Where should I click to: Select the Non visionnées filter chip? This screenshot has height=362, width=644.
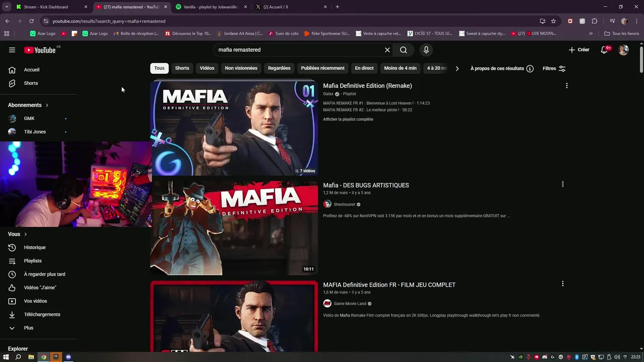(241, 68)
